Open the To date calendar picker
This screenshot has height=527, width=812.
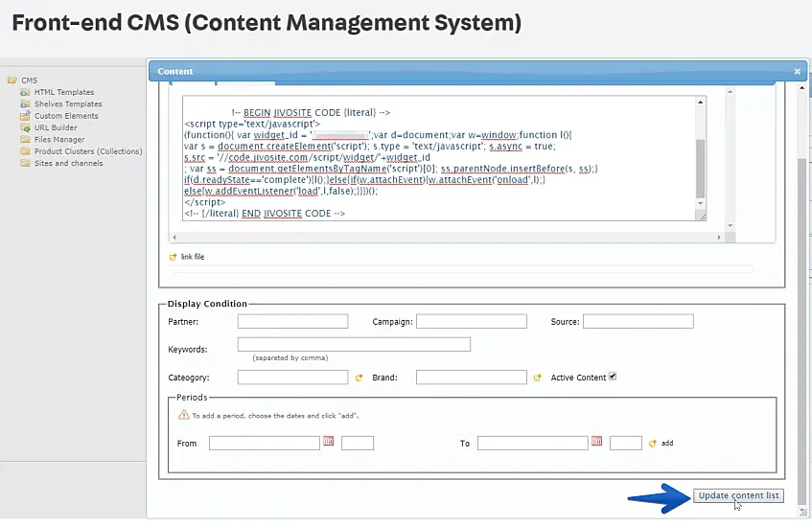[596, 442]
